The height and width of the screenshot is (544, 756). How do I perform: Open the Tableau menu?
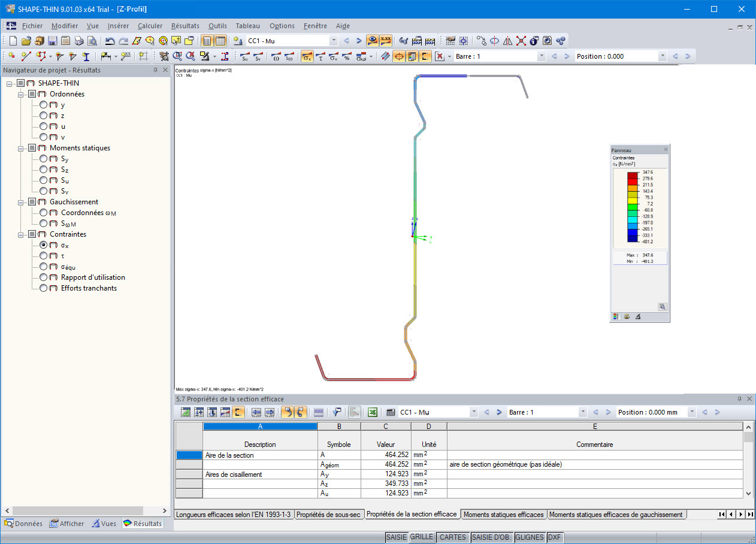coord(248,26)
